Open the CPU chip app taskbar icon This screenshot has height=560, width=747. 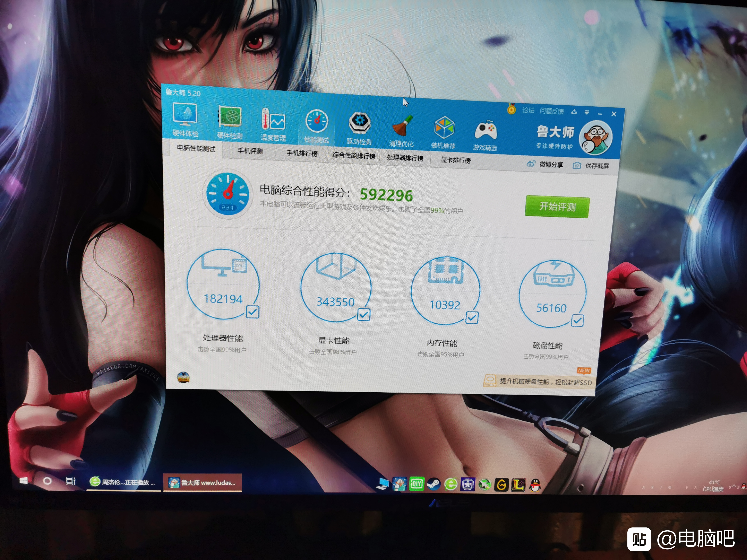pos(468,484)
